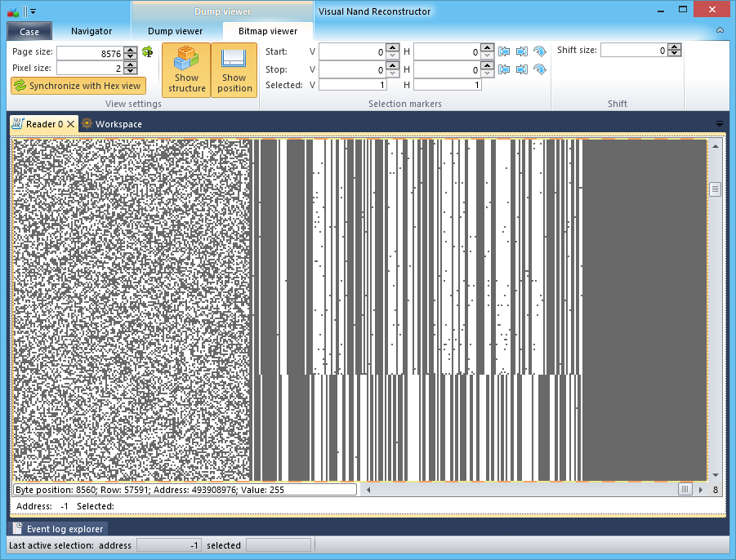This screenshot has height=560, width=736.
Task: Switch to the Dump viewer ribbon tab
Action: (x=175, y=31)
